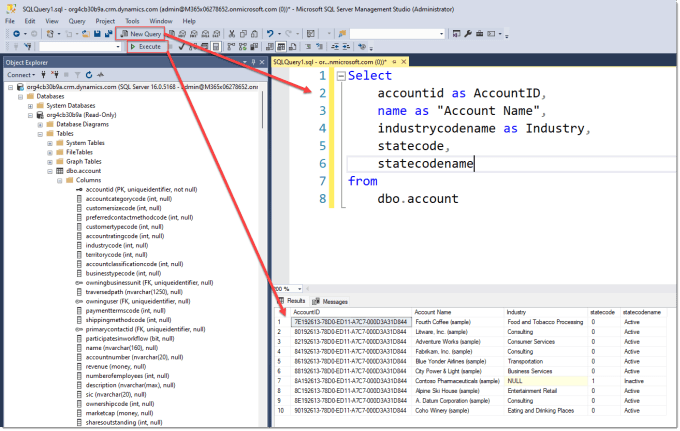
Task: Click the Navigate Backward circular arrow icon
Action: click(16, 33)
